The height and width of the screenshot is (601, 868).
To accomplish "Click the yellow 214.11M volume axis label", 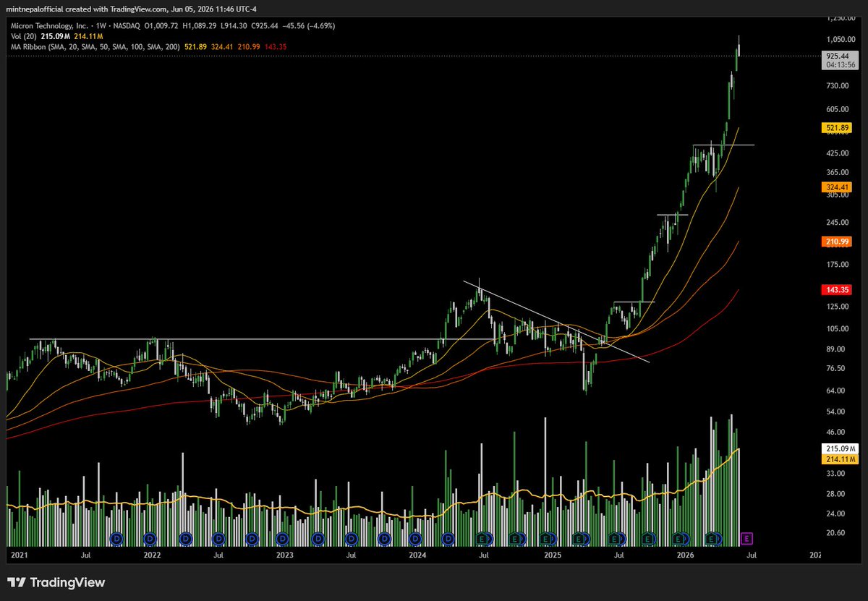I will (840, 459).
